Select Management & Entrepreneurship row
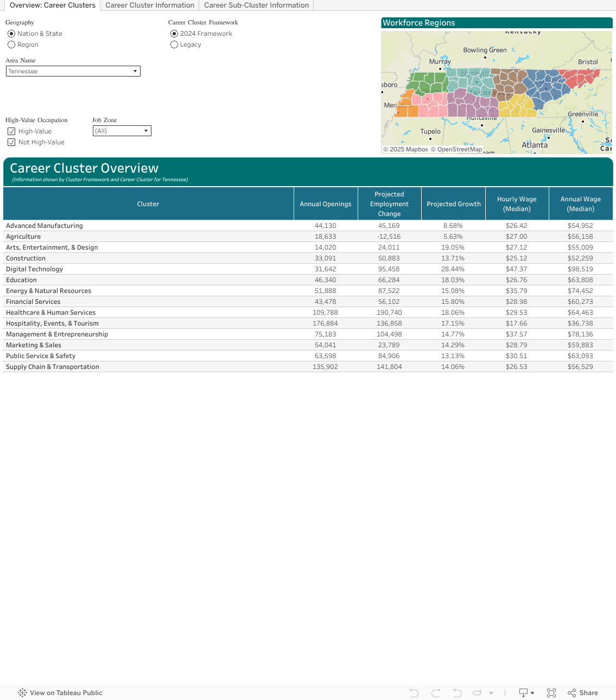This screenshot has width=616, height=700. pyautogui.click(x=308, y=334)
